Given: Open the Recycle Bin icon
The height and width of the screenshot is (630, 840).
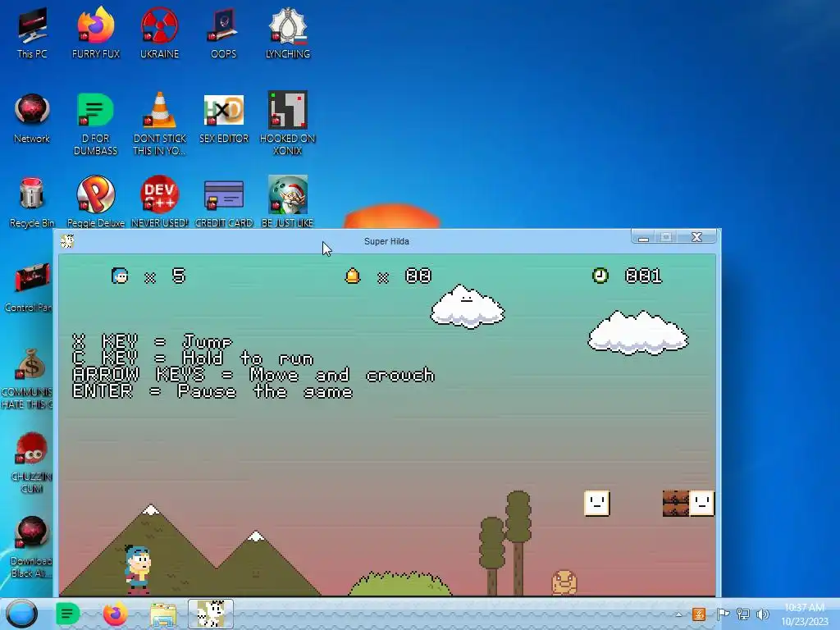Looking at the screenshot, I should coord(32,202).
